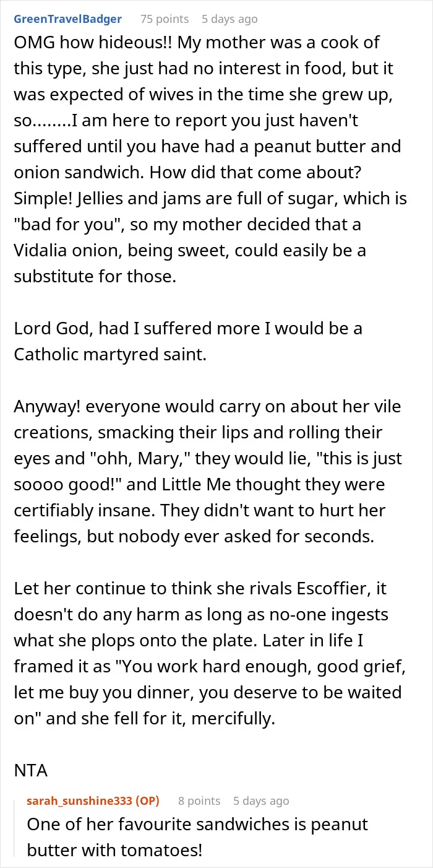Image resolution: width=433 pixels, height=868 pixels.
Task: Click the "(OP)" tag beside sarah_sunshine333
Action: (x=147, y=801)
